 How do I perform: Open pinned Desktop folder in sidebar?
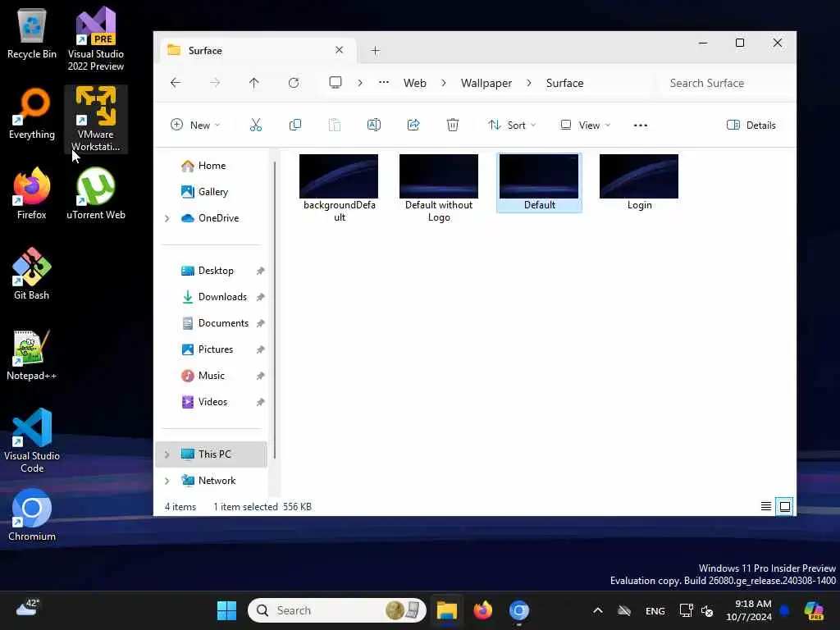pyautogui.click(x=216, y=271)
